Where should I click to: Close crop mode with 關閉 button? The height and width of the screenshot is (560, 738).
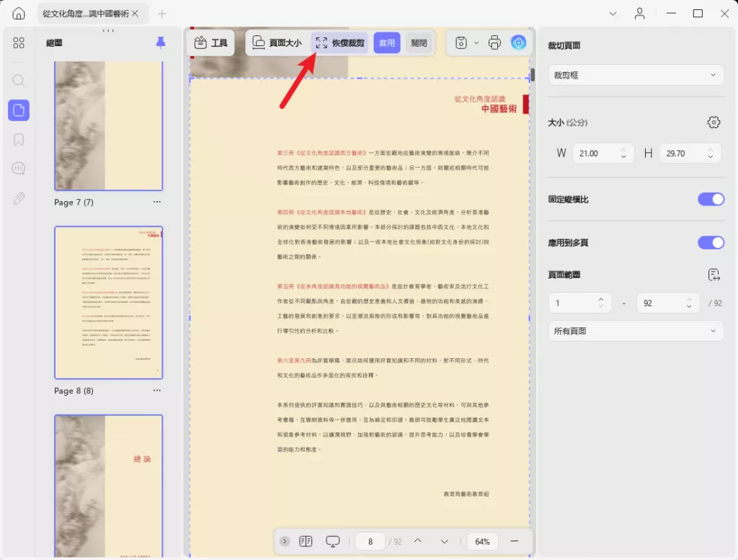click(419, 43)
